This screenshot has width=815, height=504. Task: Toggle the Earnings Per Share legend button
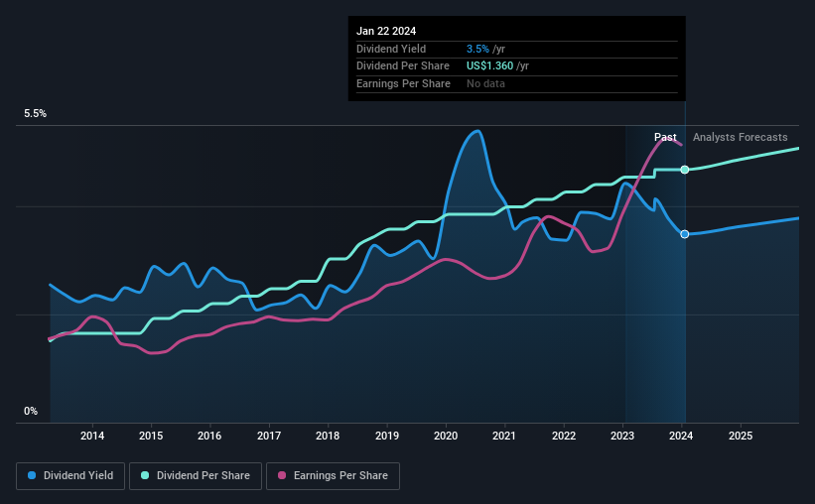[333, 476]
